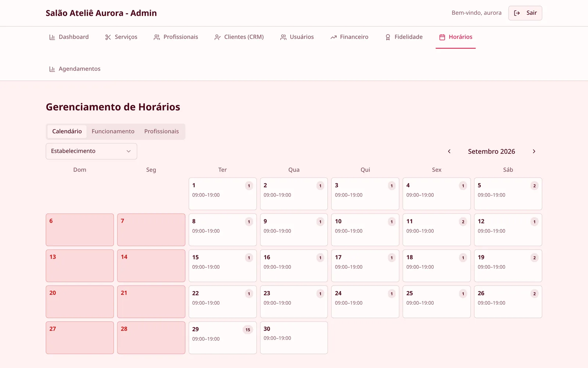Open day 2 in the calendar
The width and height of the screenshot is (588, 368).
pyautogui.click(x=294, y=194)
